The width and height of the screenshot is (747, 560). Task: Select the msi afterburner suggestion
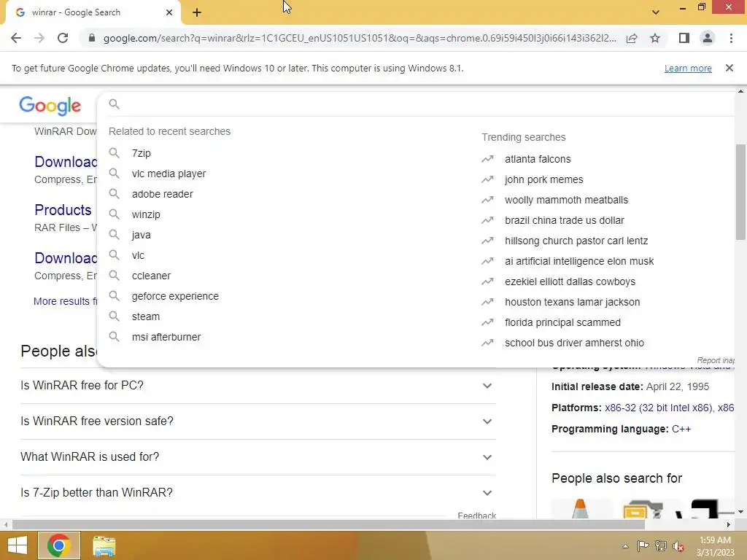[x=166, y=337]
